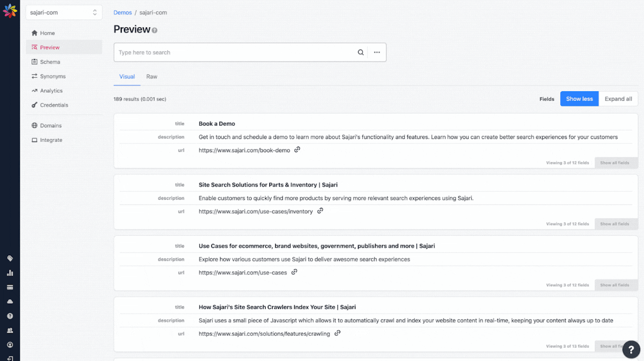Click the 'Explore how various customers use Sajari' description
The width and height of the screenshot is (644, 361).
(x=304, y=259)
